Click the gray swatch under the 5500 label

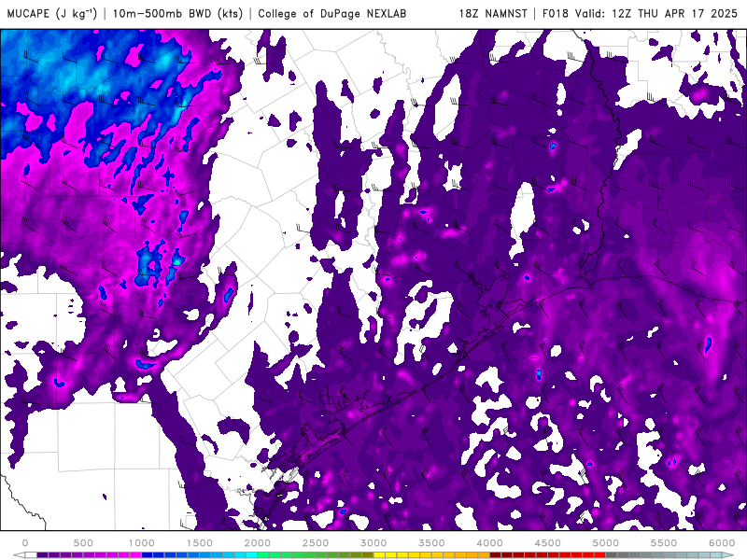658,555
